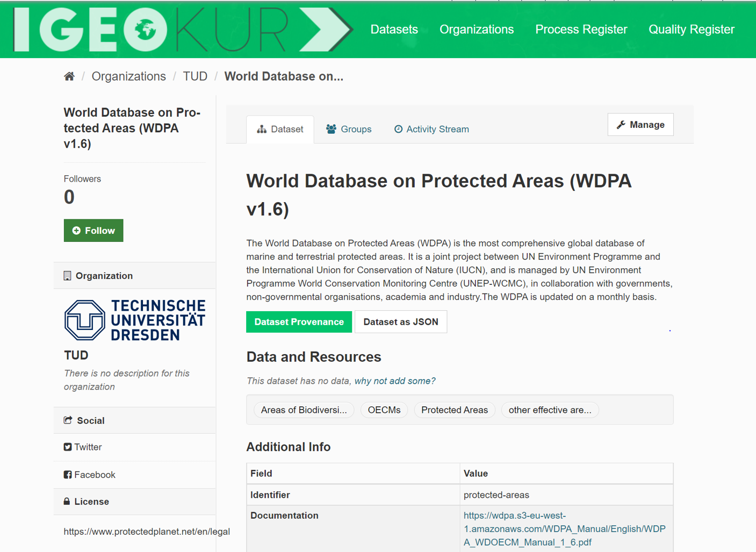Go to Process Register page
The image size is (756, 552).
point(581,30)
